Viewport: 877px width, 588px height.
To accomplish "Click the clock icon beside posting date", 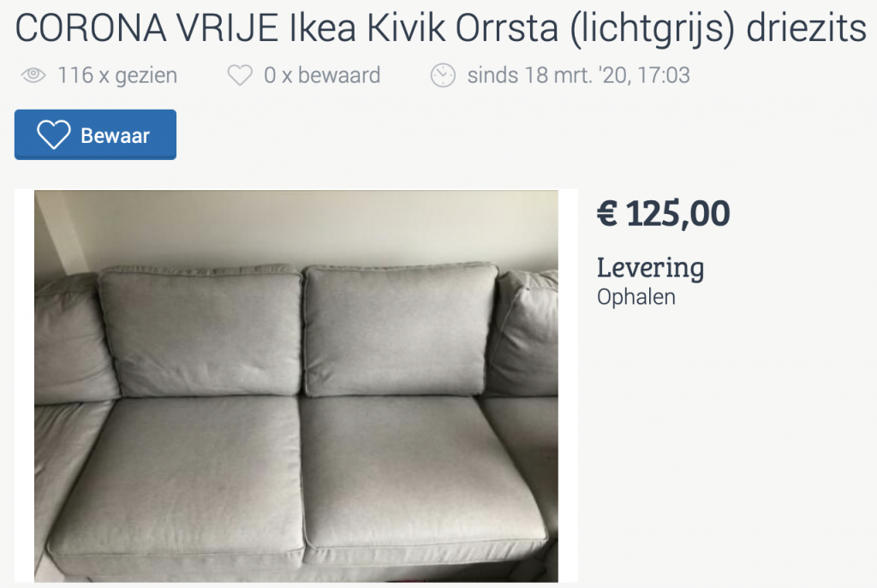I will tap(443, 75).
